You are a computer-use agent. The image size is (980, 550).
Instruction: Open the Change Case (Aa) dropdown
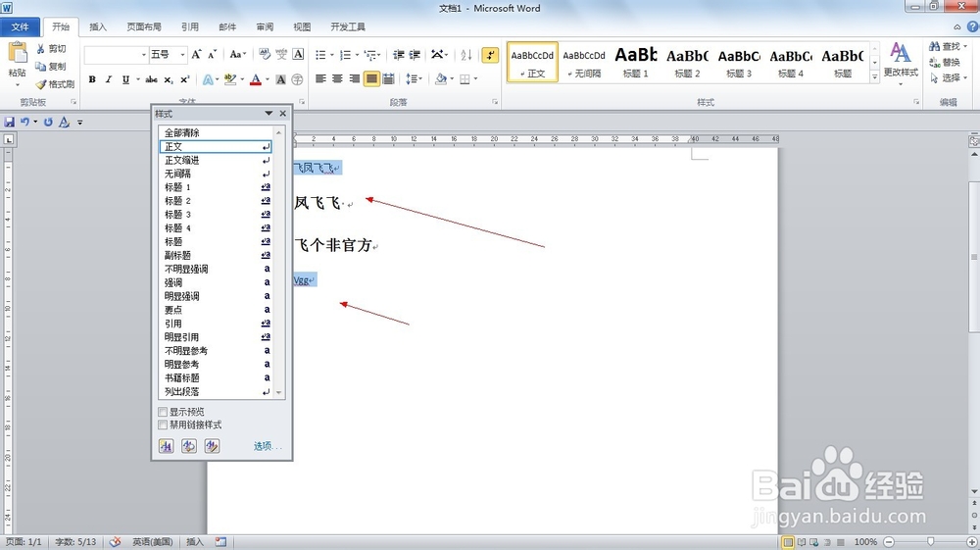[x=238, y=54]
